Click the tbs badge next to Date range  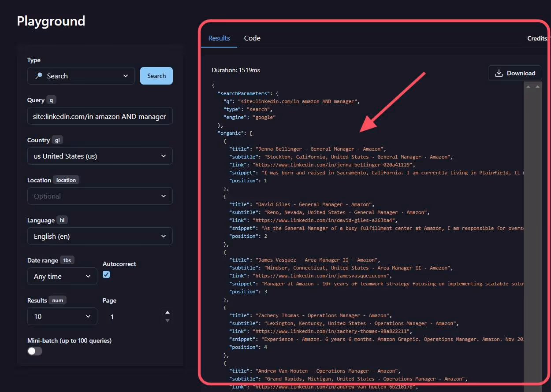click(x=67, y=260)
